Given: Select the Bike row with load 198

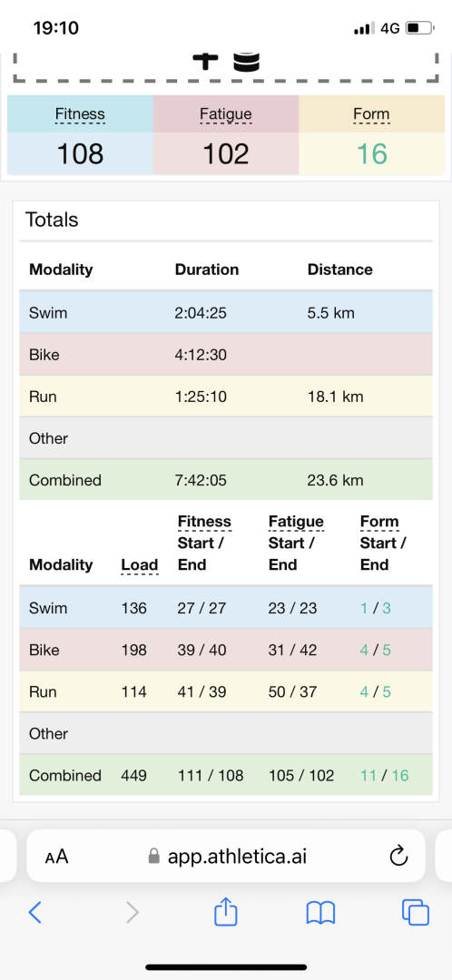Looking at the screenshot, I should click(x=226, y=650).
